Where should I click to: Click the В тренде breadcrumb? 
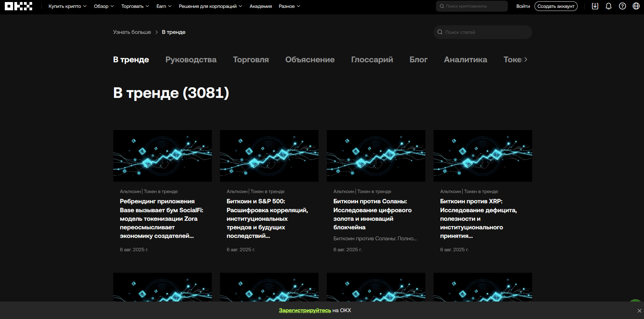point(173,32)
